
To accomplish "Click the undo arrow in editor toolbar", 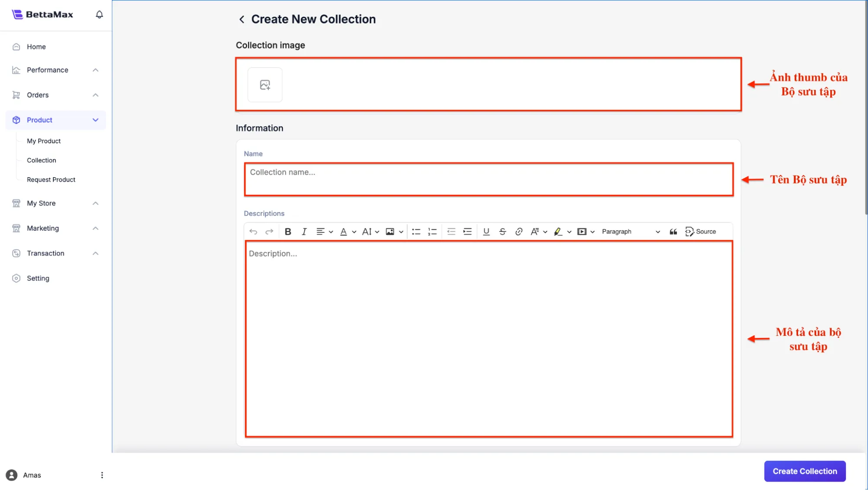I will click(x=253, y=232).
